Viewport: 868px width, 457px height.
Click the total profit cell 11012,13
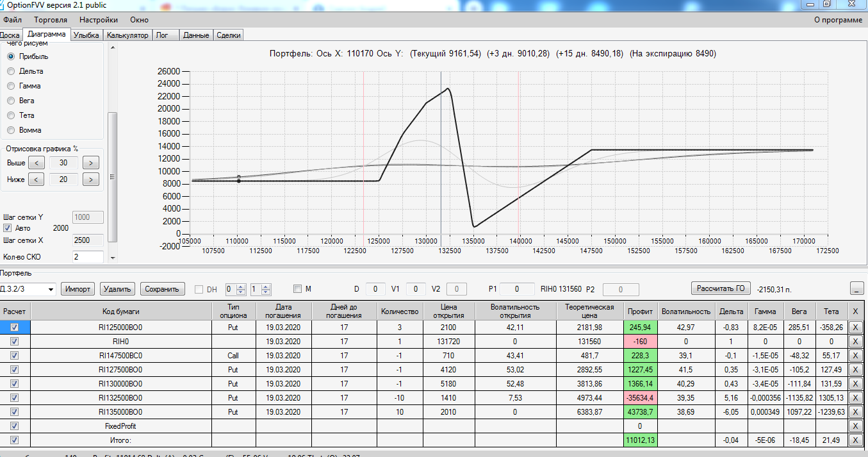641,440
